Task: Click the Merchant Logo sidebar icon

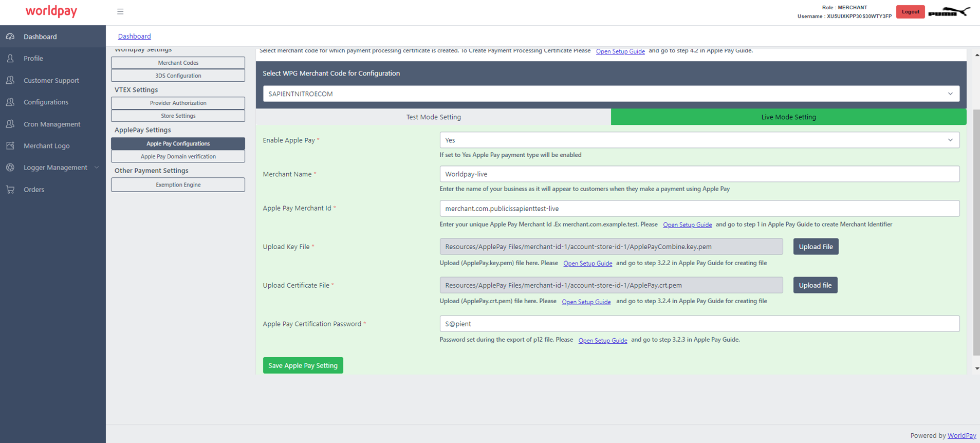Action: pos(10,146)
